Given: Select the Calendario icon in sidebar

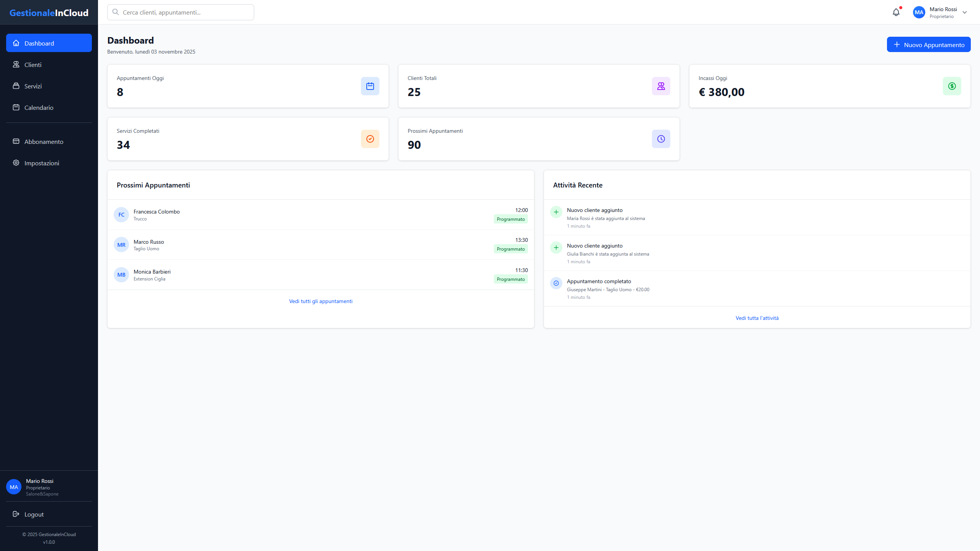Looking at the screenshot, I should coord(16,108).
